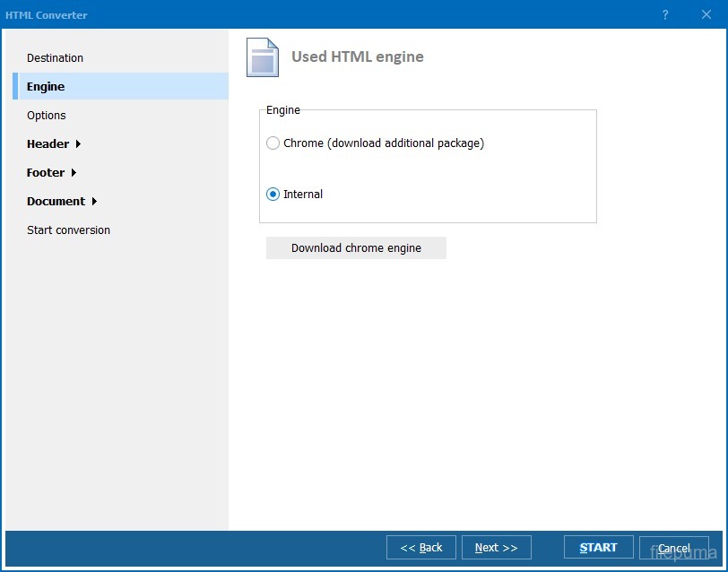
Task: Click the Footer label in sidebar
Action: tap(45, 173)
